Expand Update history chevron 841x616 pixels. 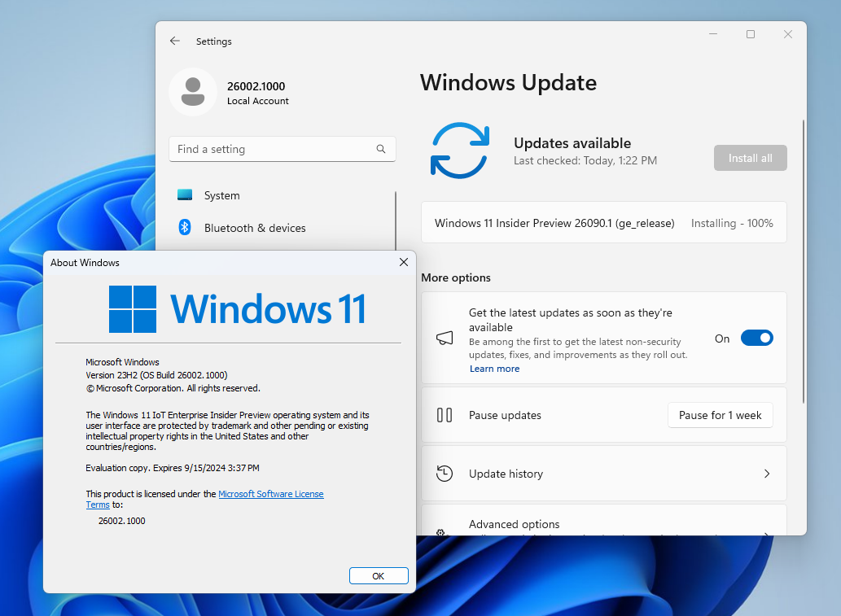tap(767, 474)
